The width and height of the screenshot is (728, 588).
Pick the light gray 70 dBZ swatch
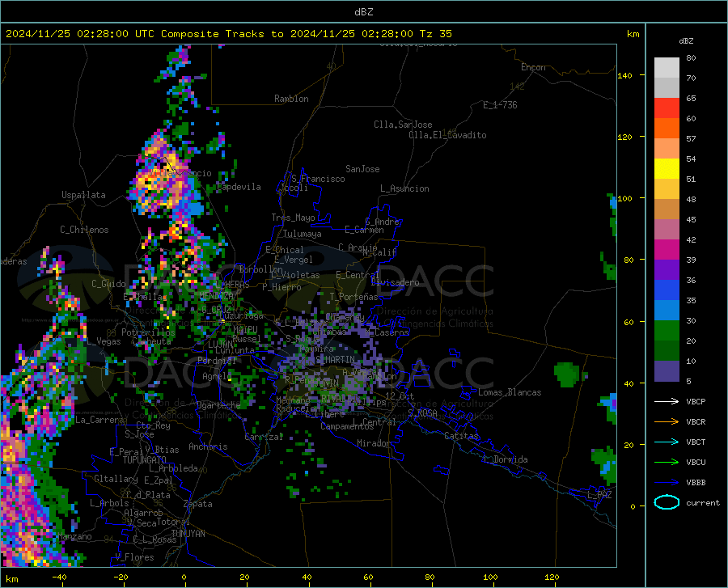click(x=667, y=68)
